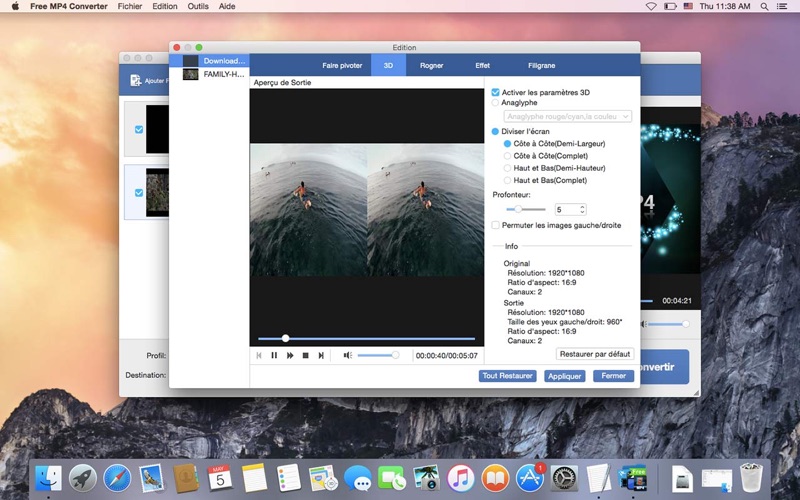Open iTunes from the Dock
The height and width of the screenshot is (500, 800).
pyautogui.click(x=461, y=479)
